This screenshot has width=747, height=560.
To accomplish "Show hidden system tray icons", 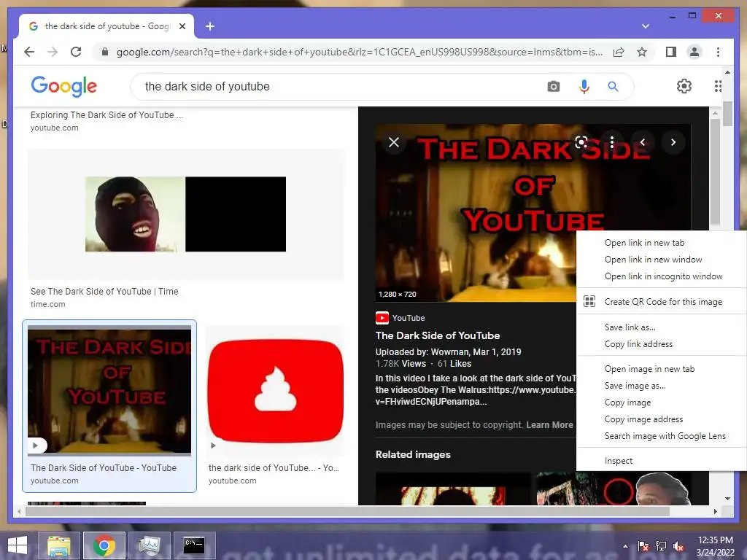I will 625,546.
